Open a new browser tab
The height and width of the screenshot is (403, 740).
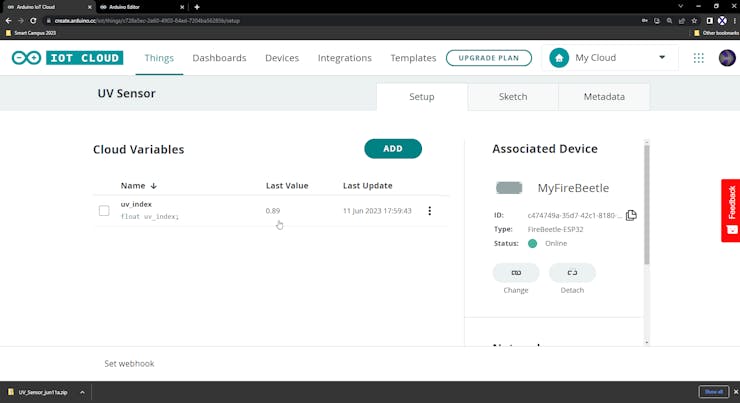coord(197,7)
